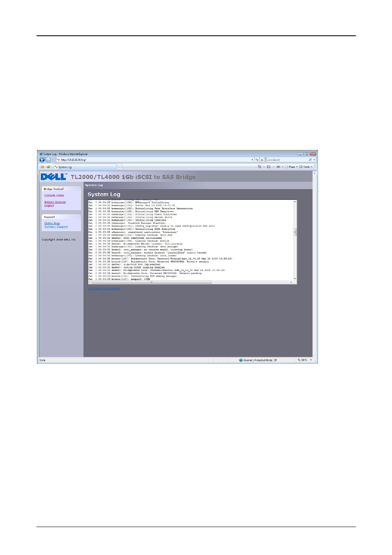Open the Tools menu

[x=306, y=167]
